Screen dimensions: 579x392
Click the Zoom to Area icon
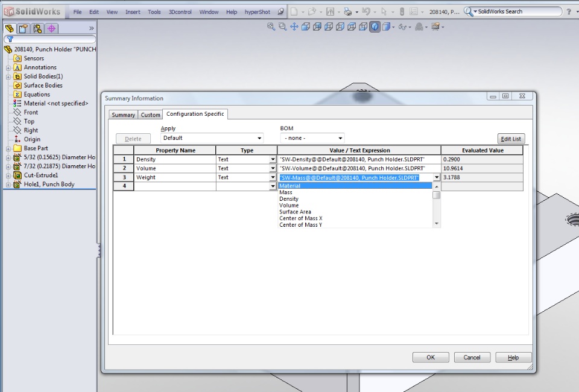coord(282,27)
